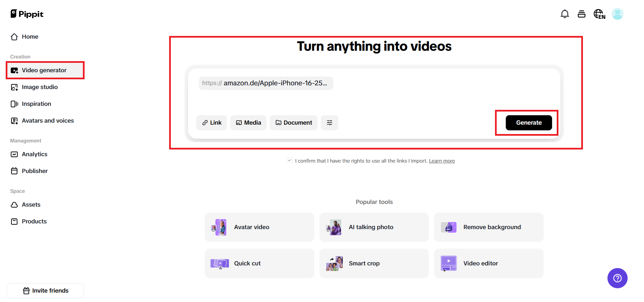Open Assets space

click(x=45, y=205)
